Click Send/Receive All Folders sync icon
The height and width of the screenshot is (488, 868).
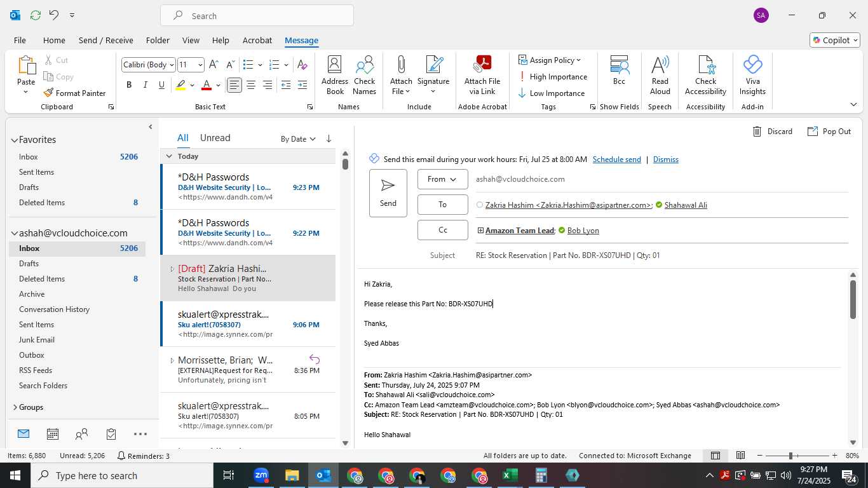tap(35, 15)
